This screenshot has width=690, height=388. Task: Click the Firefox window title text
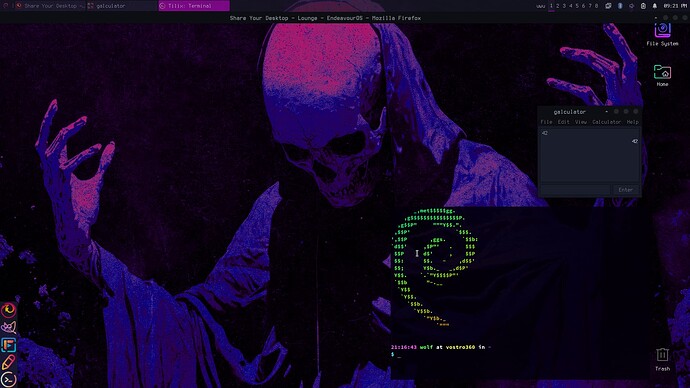coord(325,18)
